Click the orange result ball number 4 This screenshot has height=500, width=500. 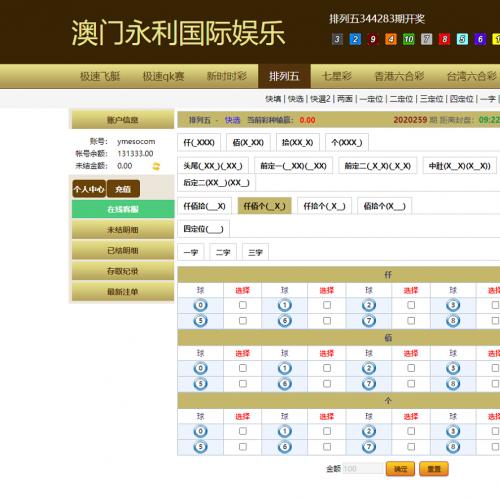[x=391, y=39]
